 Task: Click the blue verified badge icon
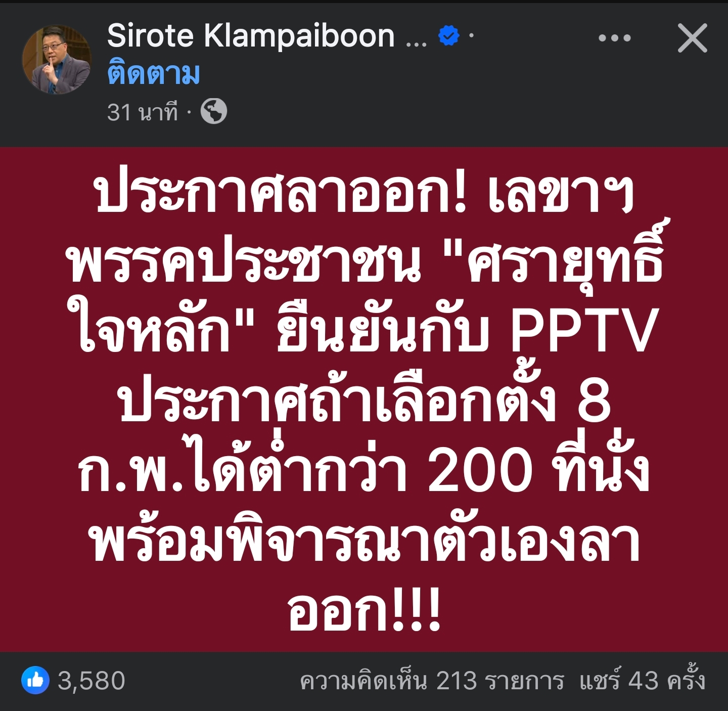[448, 36]
